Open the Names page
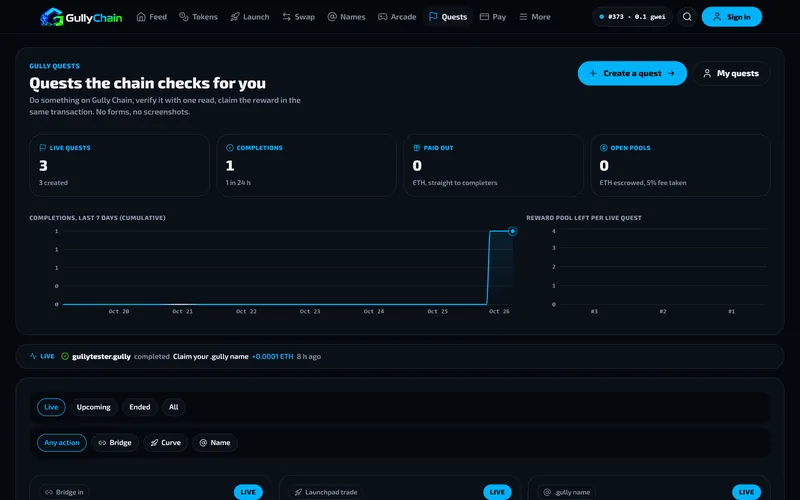Viewport: 800px width, 500px height. 346,17
